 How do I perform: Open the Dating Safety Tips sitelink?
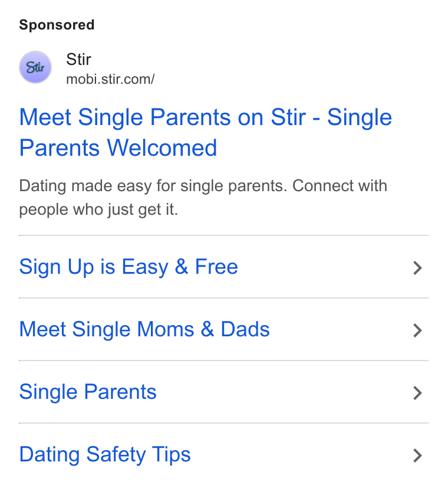click(x=105, y=455)
